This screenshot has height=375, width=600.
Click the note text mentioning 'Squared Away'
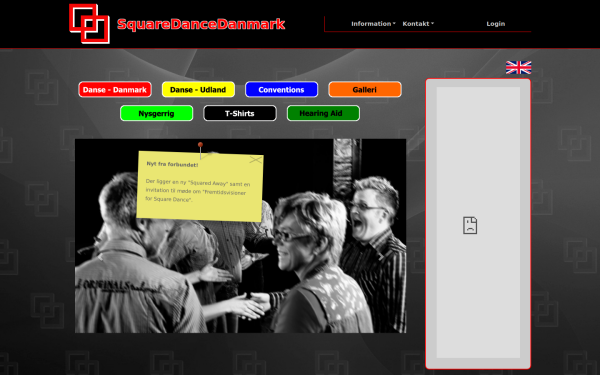[197, 191]
